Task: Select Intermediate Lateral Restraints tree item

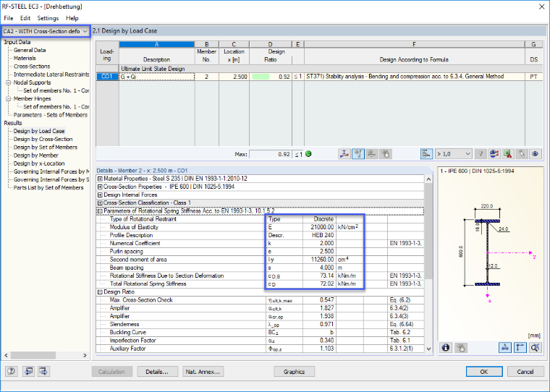Action: [x=51, y=74]
